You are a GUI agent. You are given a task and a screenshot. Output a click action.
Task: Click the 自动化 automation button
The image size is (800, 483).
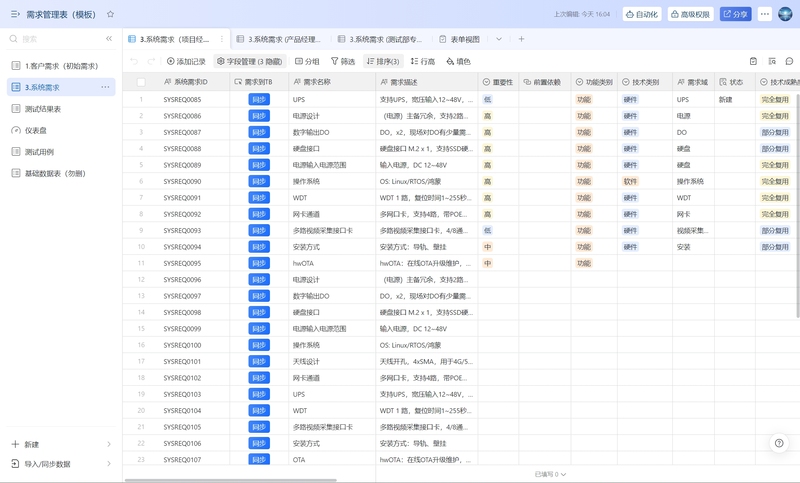pyautogui.click(x=642, y=14)
